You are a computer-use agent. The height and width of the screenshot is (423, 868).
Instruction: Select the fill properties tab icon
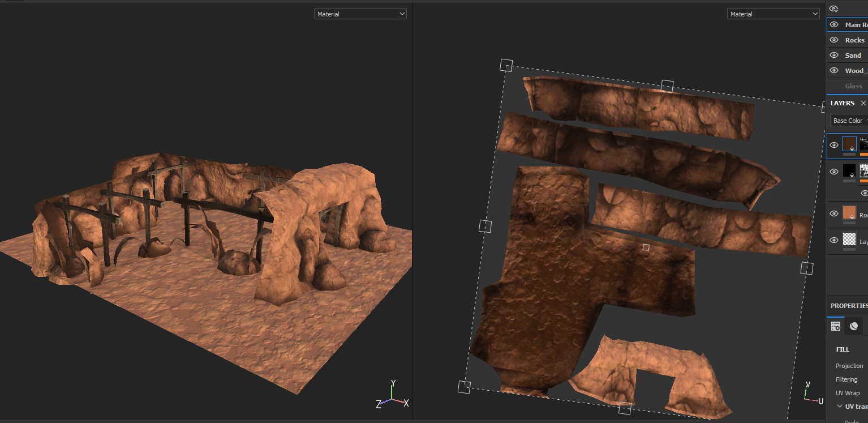click(836, 326)
